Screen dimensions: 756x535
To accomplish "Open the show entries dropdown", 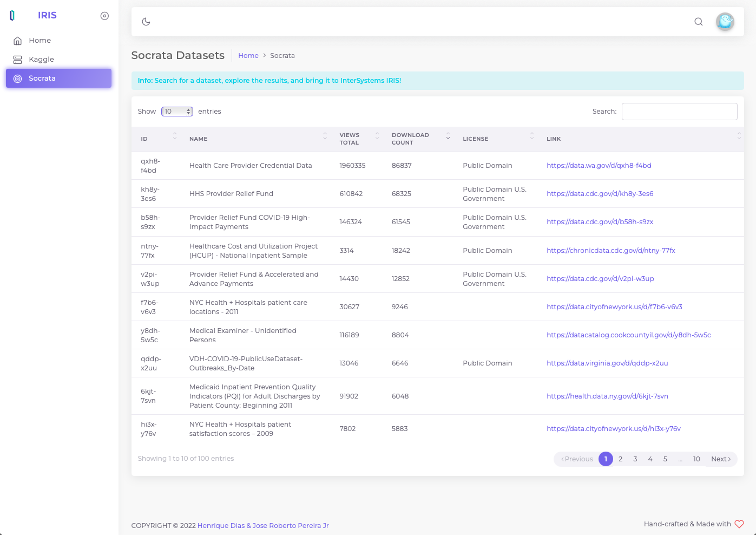I will (x=177, y=112).
